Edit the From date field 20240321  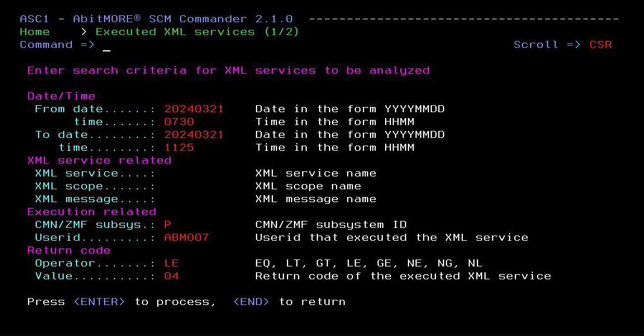[194, 109]
